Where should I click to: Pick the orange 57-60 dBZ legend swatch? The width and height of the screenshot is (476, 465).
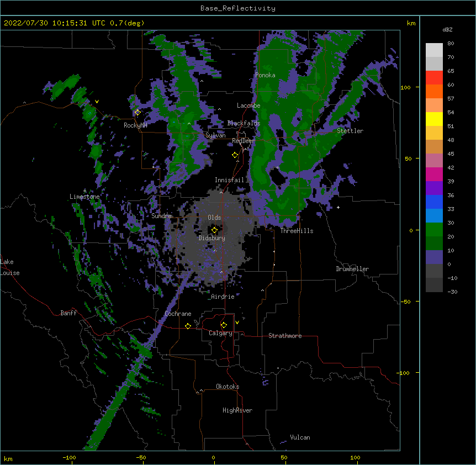click(434, 91)
